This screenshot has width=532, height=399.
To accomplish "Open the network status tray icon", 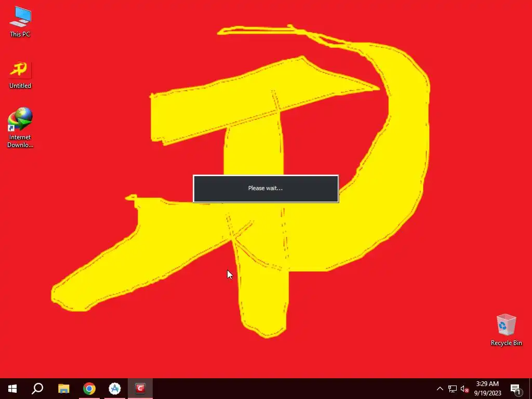I will [x=453, y=389].
